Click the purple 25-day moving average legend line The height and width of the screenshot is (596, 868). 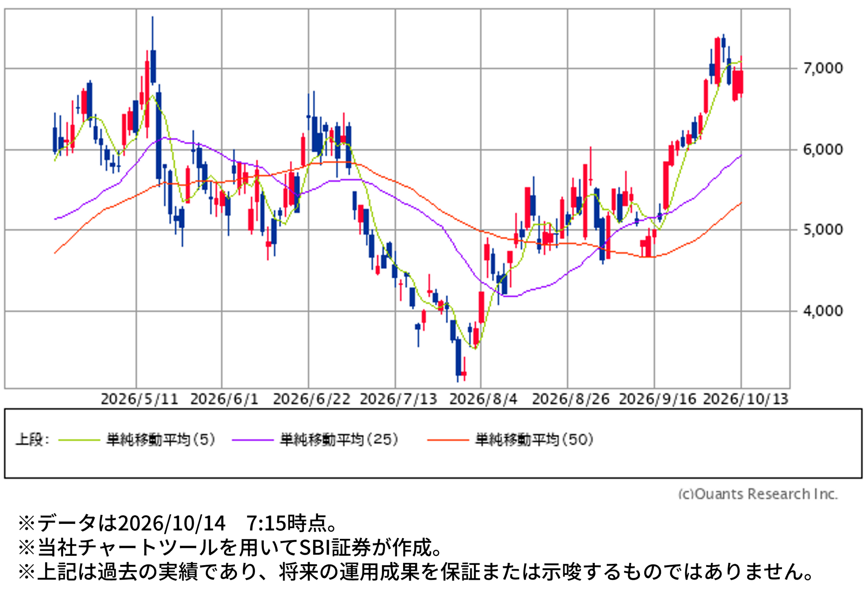[x=253, y=440]
